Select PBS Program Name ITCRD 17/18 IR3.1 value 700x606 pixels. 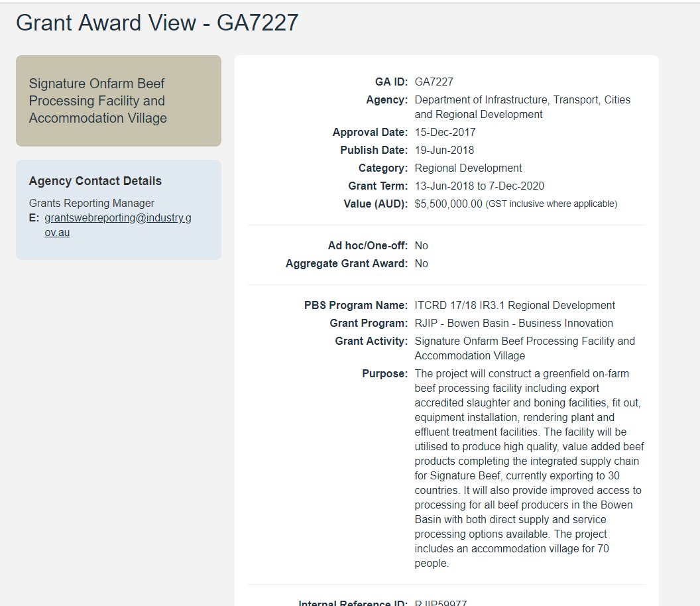pyautogui.click(x=515, y=306)
